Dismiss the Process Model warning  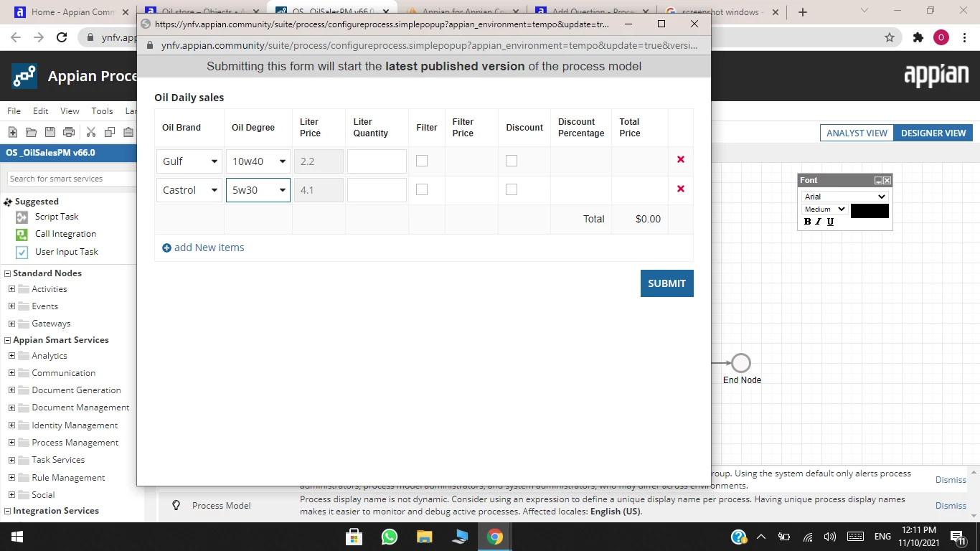coord(951,506)
